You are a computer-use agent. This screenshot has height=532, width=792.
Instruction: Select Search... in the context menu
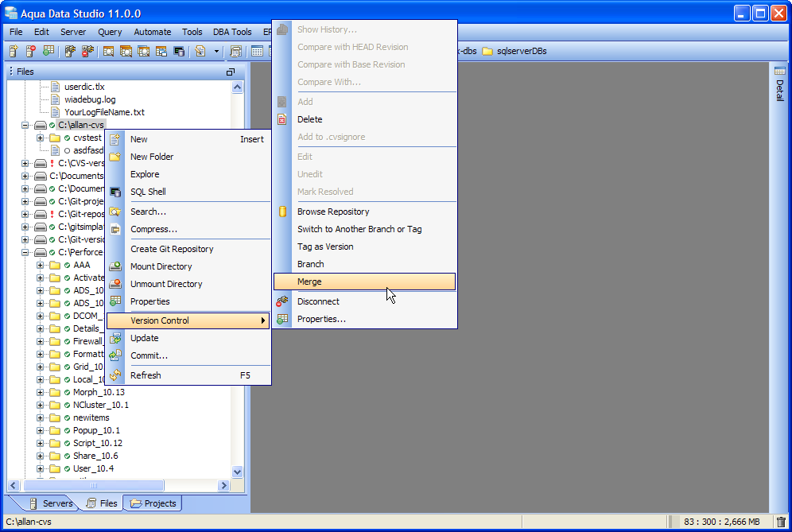point(188,212)
